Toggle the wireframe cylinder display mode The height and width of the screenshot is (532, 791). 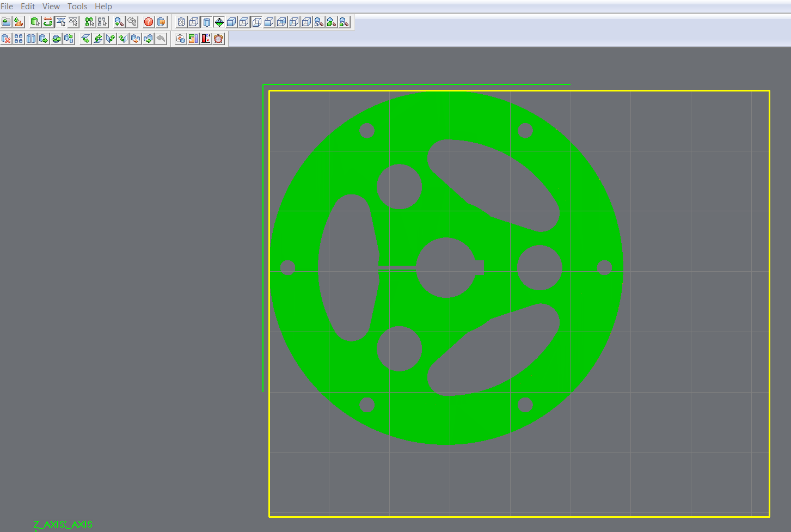[181, 22]
